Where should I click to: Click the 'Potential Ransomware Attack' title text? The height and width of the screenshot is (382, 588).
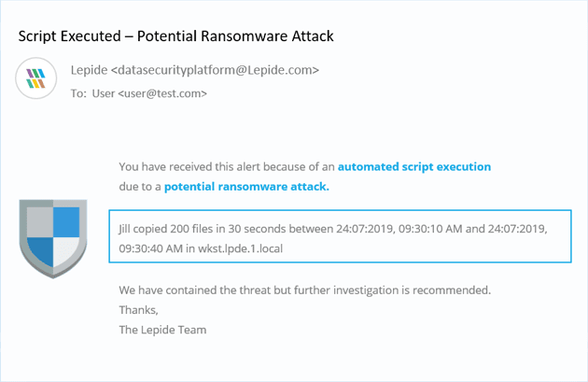point(235,36)
